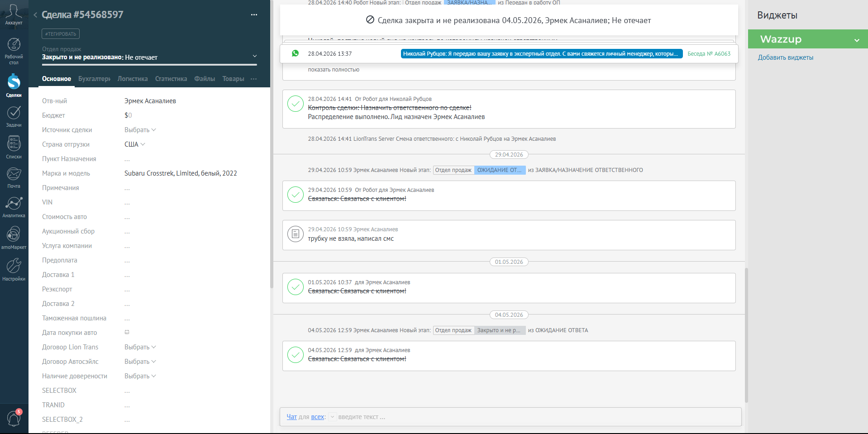Click the #ТЕГИРОВАТЬ tag button

tap(61, 34)
